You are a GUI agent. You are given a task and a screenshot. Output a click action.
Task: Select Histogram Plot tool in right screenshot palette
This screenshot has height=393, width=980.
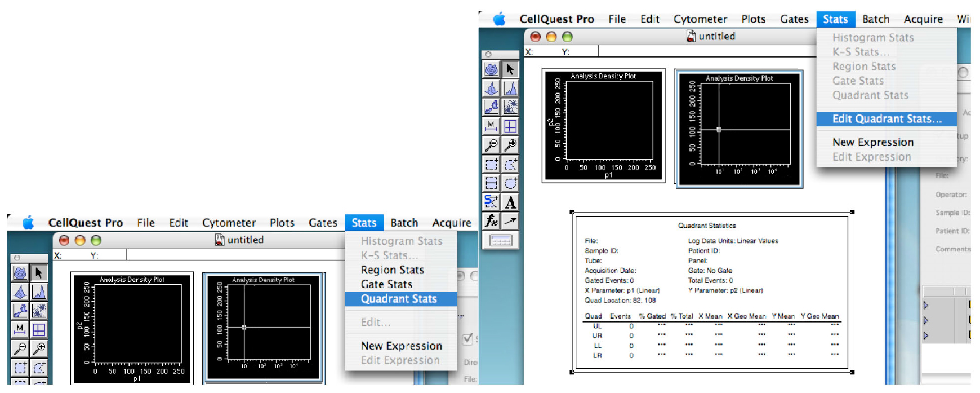coord(510,89)
